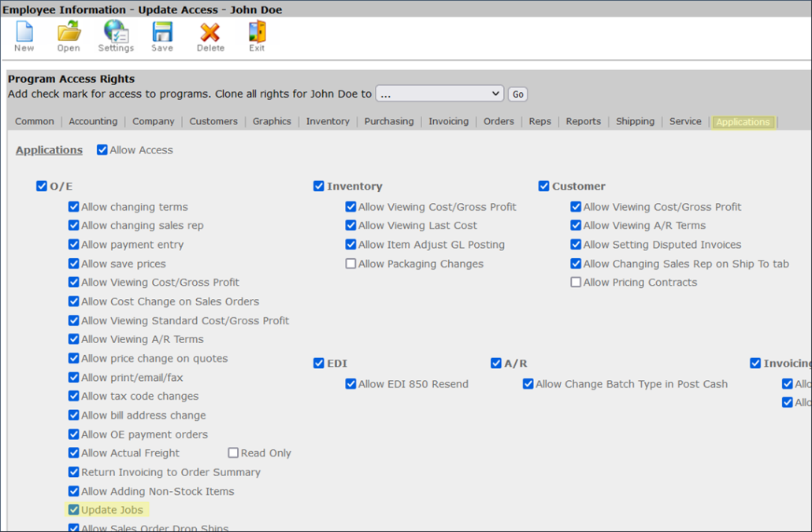Toggle Allow changing terms
Screen dimensions: 812x532
click(73, 206)
